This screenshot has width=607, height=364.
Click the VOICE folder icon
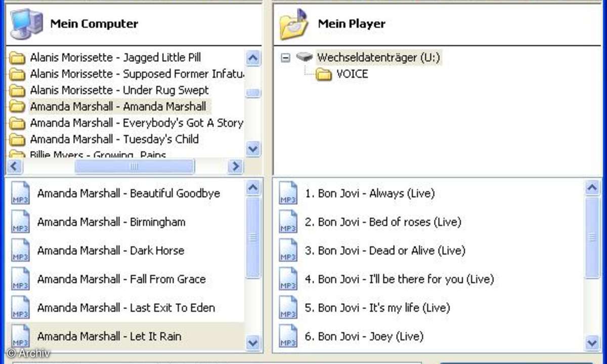(324, 75)
